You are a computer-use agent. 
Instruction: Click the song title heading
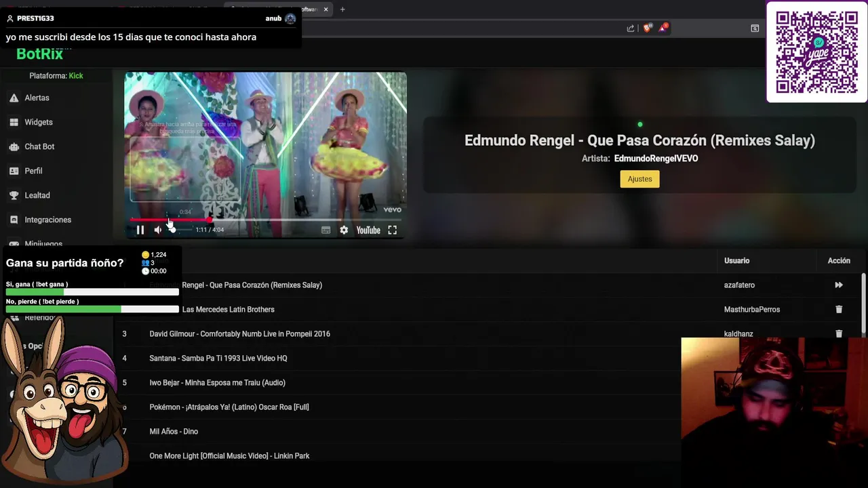[639, 140]
